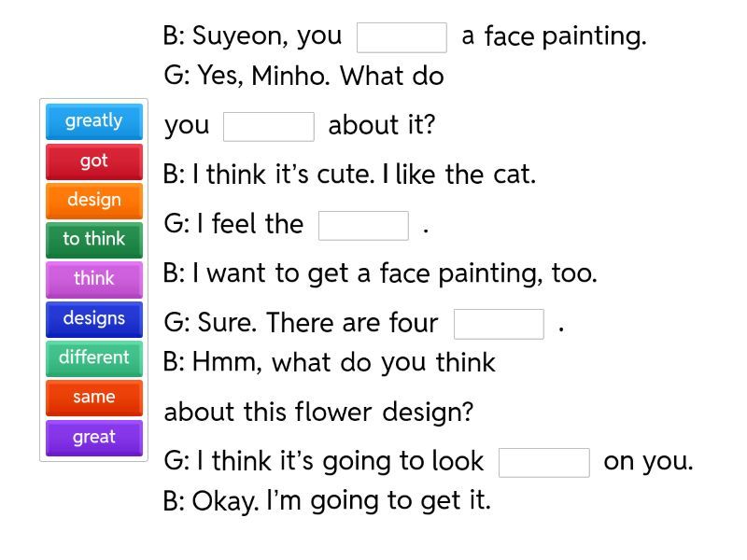The height and width of the screenshot is (560, 747).
Task: Click the green 'different' word tile
Action: click(x=93, y=358)
